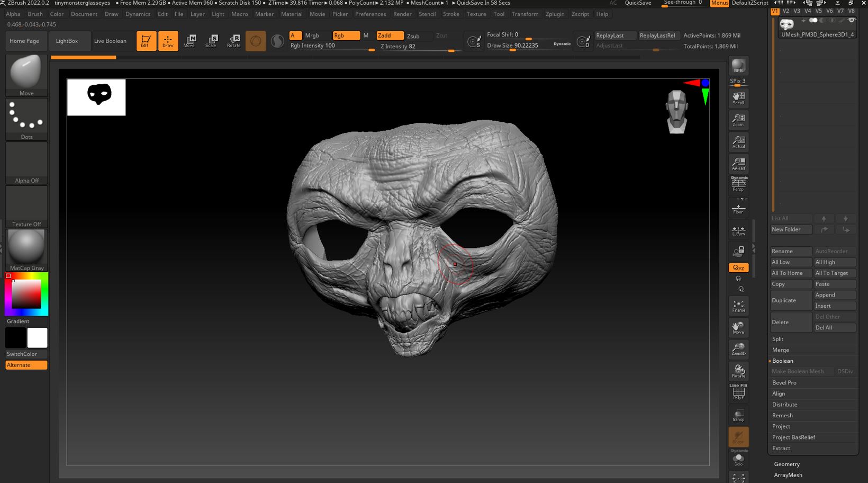Open the Stroke menu
The width and height of the screenshot is (868, 483).
click(451, 14)
